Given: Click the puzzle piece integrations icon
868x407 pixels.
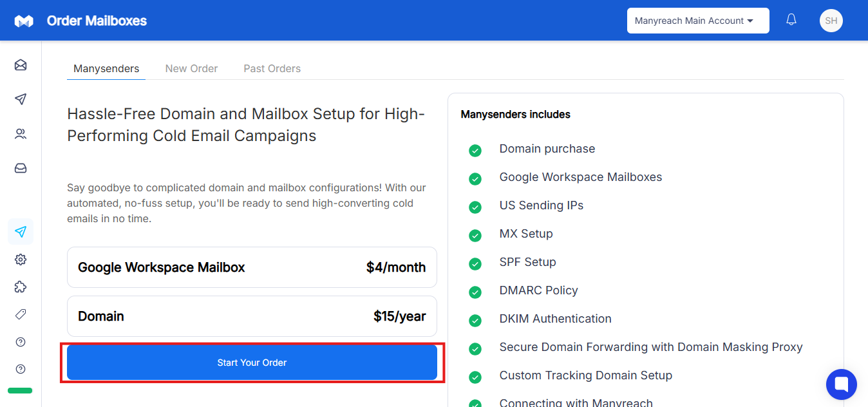Looking at the screenshot, I should 21,287.
